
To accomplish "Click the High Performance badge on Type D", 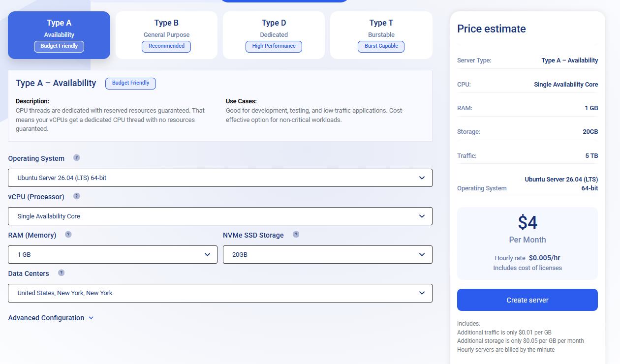I will click(x=274, y=46).
